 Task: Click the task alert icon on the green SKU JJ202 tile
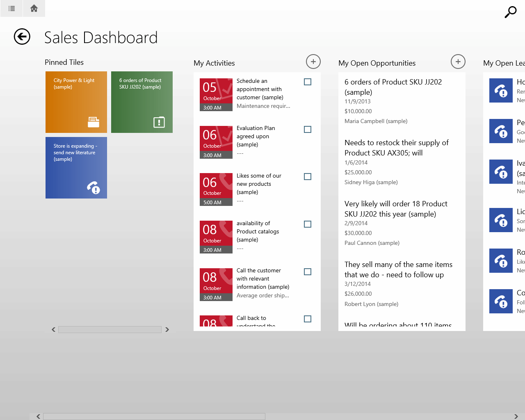pos(159,122)
